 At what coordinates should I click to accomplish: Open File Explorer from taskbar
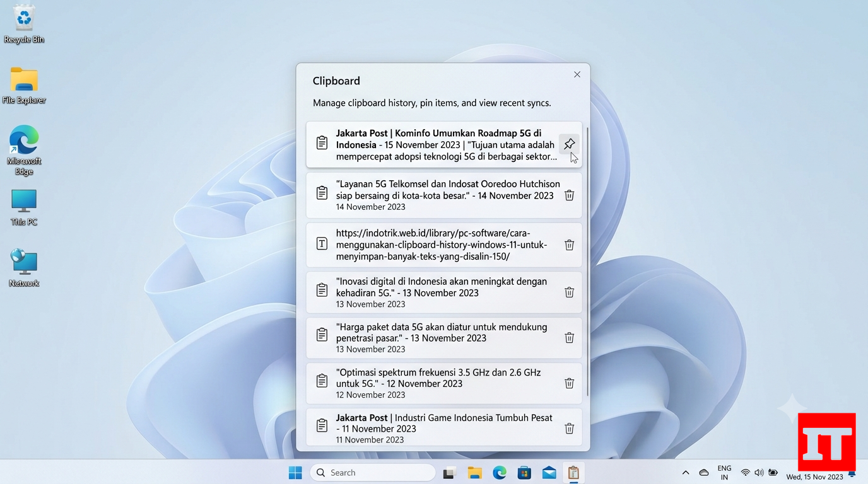pos(474,473)
